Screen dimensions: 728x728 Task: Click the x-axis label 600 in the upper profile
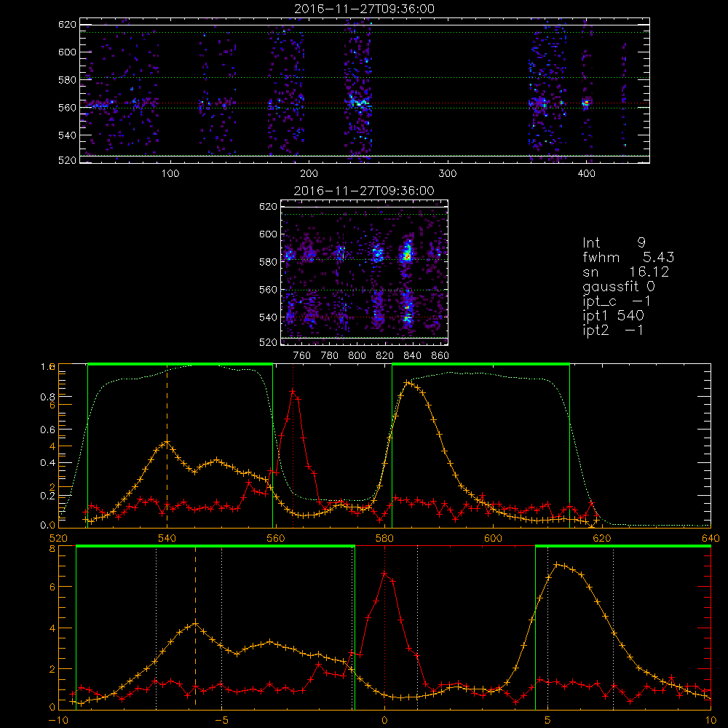(493, 538)
